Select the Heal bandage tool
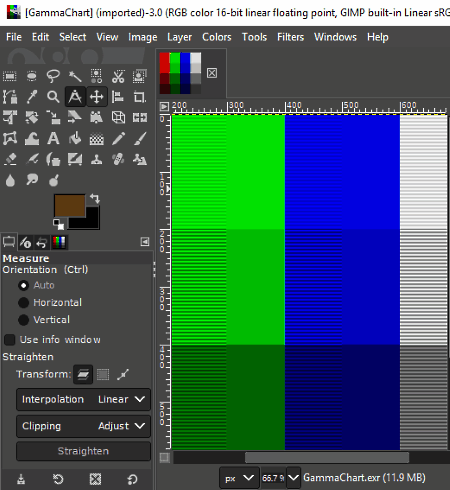The height and width of the screenshot is (490, 450). click(118, 159)
